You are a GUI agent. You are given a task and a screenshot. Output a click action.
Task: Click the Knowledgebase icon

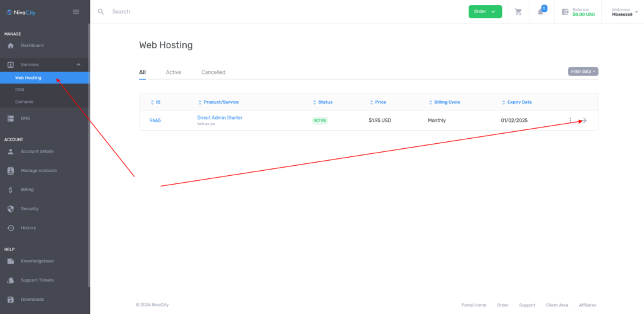point(11,261)
